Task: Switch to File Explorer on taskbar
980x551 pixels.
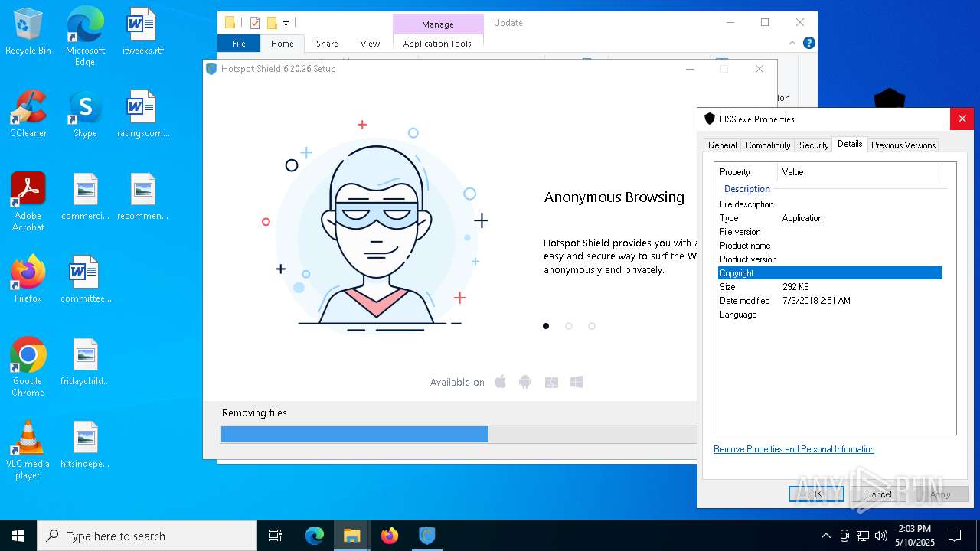Action: pos(351,536)
